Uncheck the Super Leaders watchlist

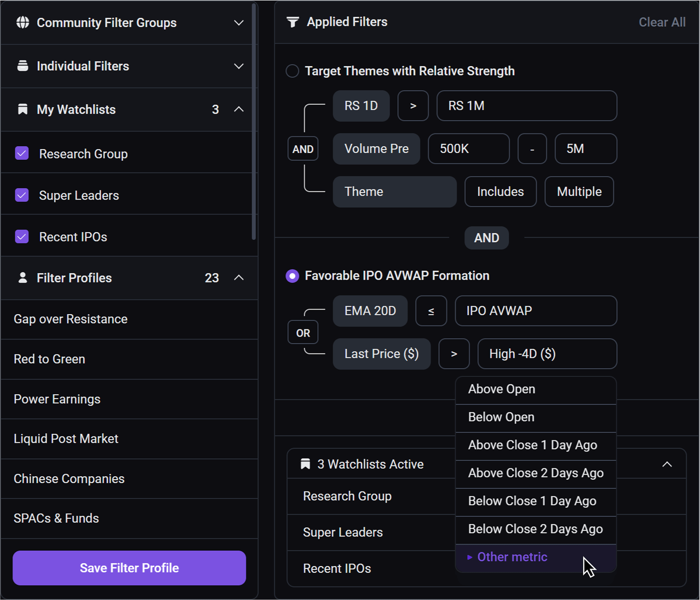[x=21, y=195]
